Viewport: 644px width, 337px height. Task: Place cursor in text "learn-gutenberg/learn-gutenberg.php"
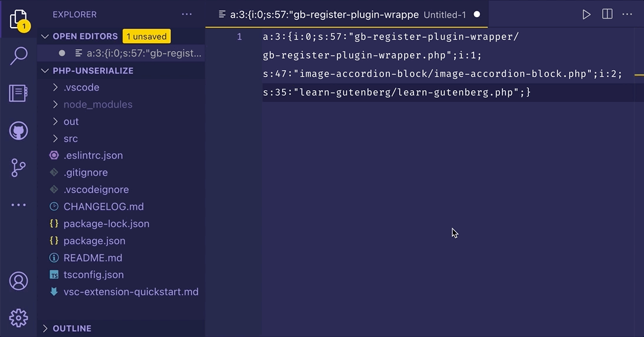click(x=406, y=92)
